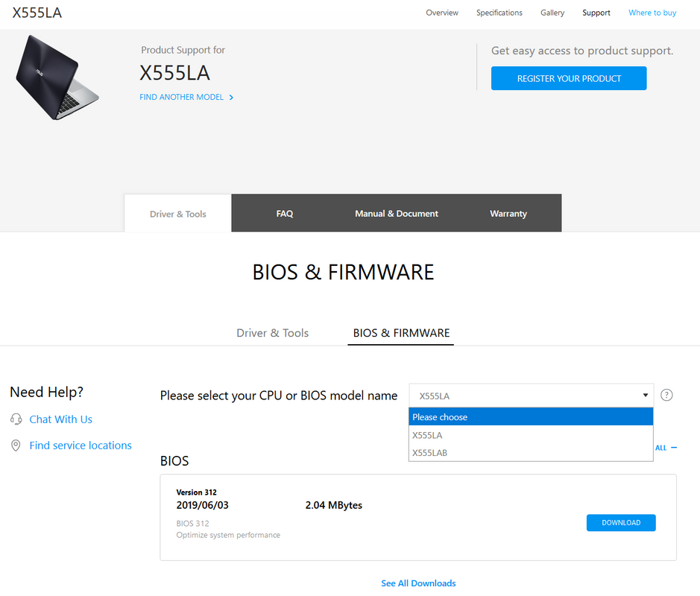The width and height of the screenshot is (700, 596).
Task: Open the CPU or BIOS model dropdown
Action: tap(531, 396)
